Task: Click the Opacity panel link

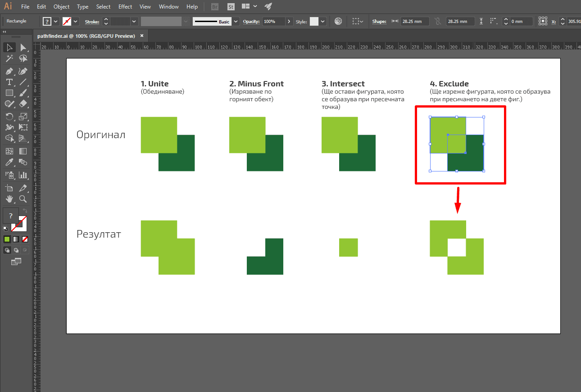Action: [251, 22]
